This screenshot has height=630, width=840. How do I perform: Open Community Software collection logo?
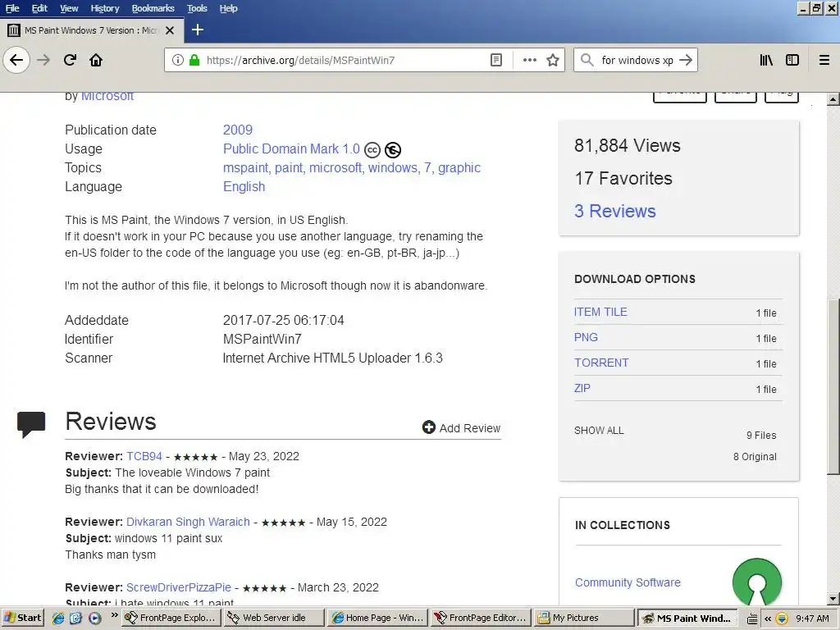click(757, 582)
